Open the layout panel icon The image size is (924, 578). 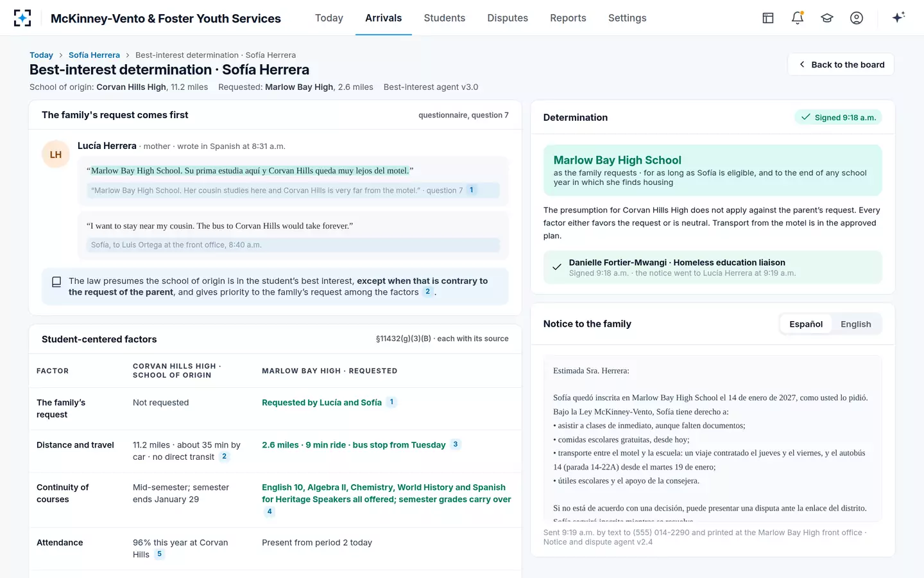coord(768,18)
